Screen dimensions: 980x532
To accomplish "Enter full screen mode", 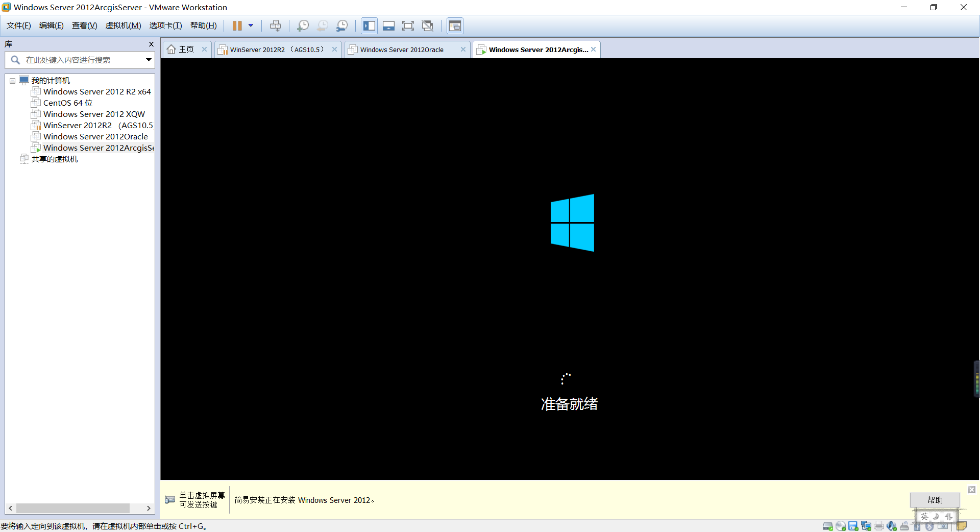I will tap(408, 26).
